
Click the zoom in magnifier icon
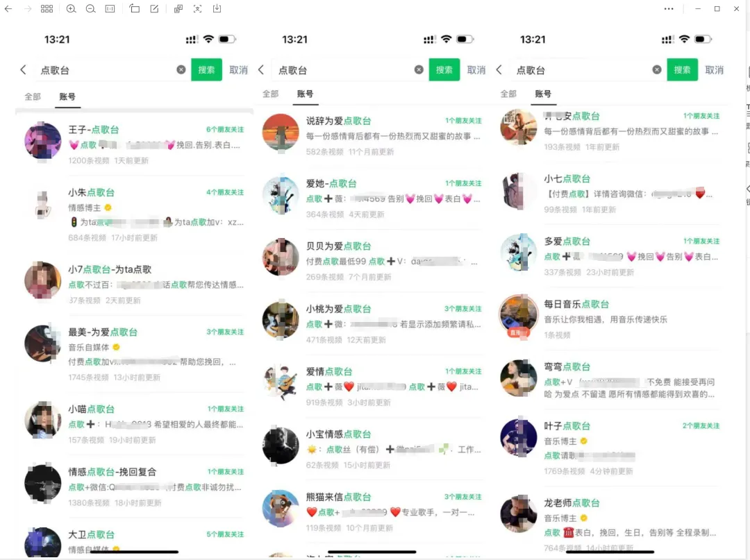click(72, 8)
